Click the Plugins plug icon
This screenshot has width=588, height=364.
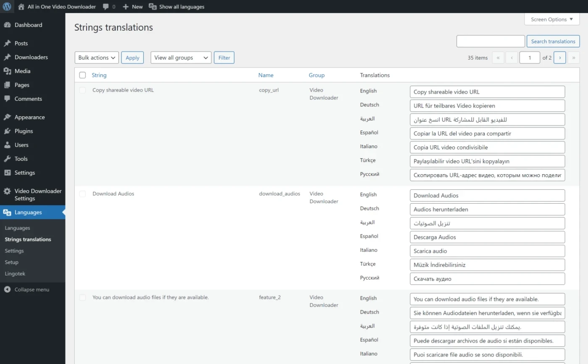pyautogui.click(x=7, y=131)
